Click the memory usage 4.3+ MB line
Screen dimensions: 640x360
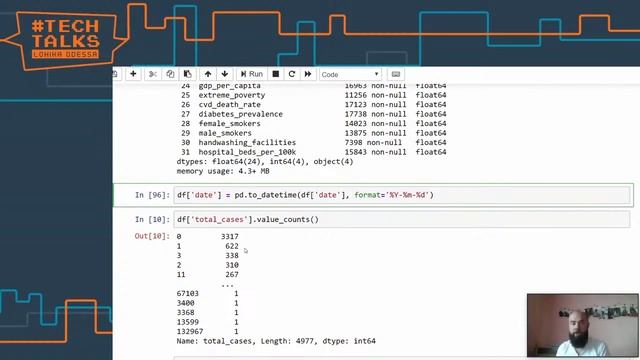click(x=223, y=171)
